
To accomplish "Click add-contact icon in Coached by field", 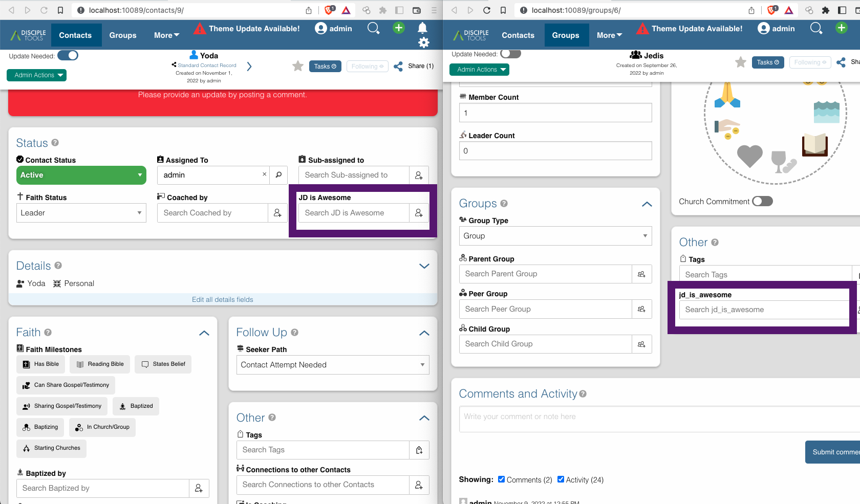I will 277,213.
